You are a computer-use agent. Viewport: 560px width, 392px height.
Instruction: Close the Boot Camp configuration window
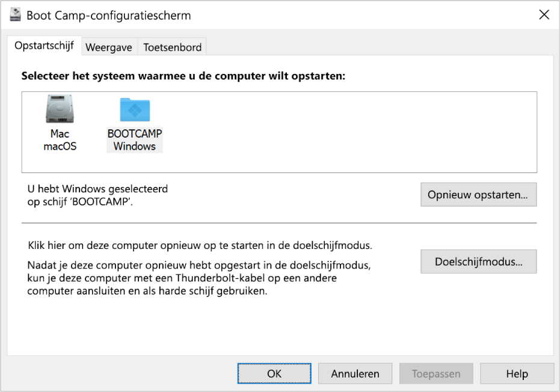click(x=544, y=15)
